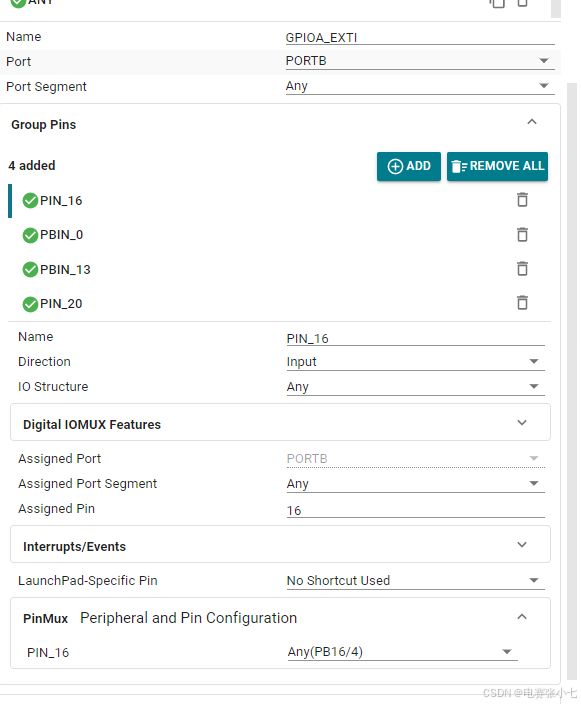The image size is (581, 704).
Task: Open the Port Segment dropdown
Action: (420, 86)
